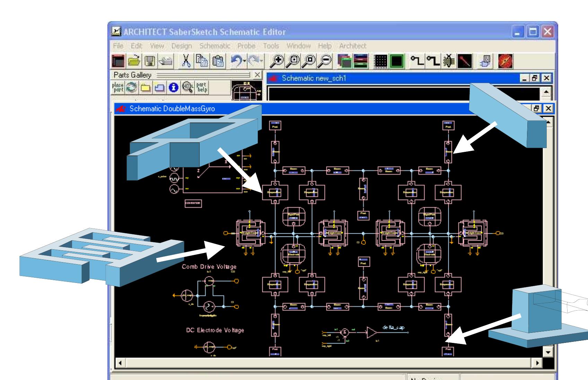Click scroll-down arrow of DoubleMassGyro schematic
The height and width of the screenshot is (380, 588).
(547, 353)
